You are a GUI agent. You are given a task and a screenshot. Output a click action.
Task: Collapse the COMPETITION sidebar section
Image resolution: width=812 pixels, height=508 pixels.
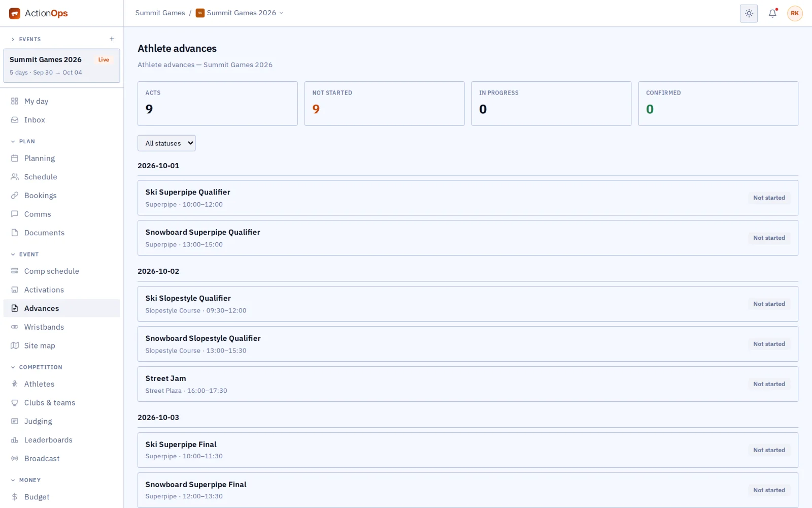(x=36, y=367)
